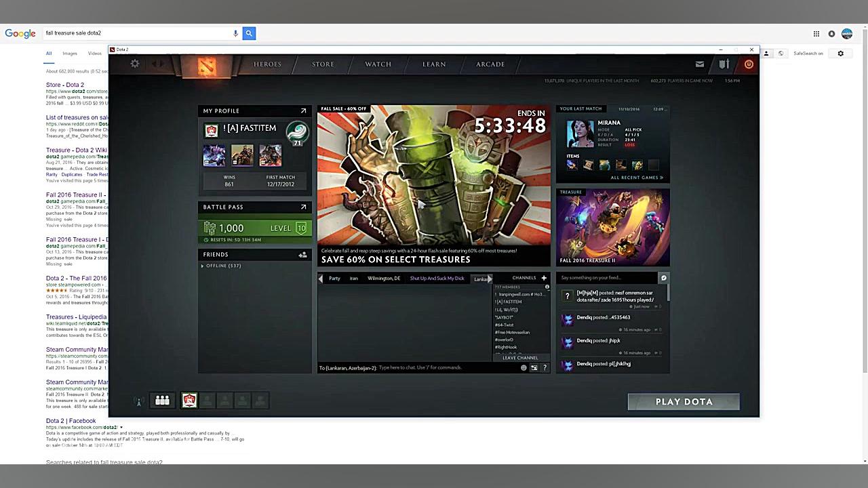Click the team badge icon in bottom bar
This screenshot has height=488, width=868.
coord(189,401)
